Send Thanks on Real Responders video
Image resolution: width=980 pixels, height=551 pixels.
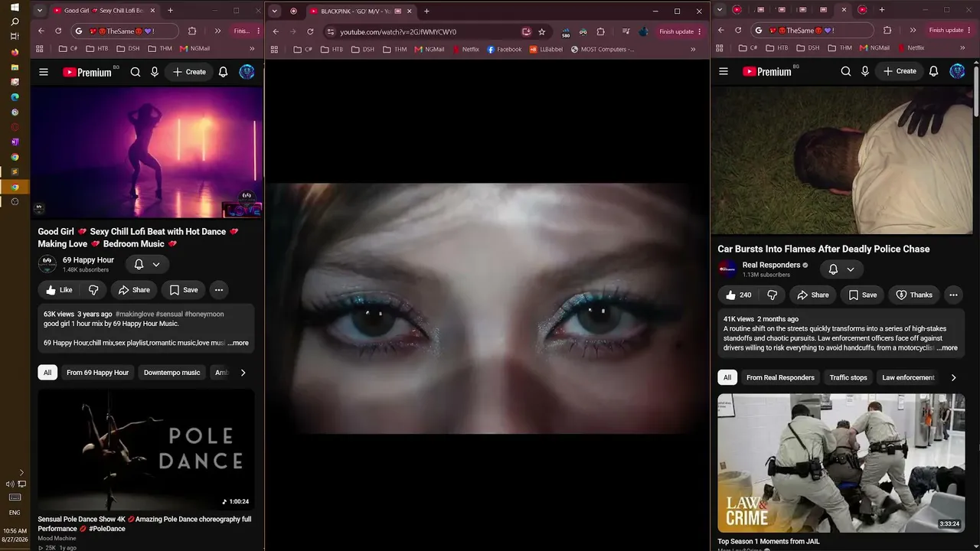coord(914,295)
